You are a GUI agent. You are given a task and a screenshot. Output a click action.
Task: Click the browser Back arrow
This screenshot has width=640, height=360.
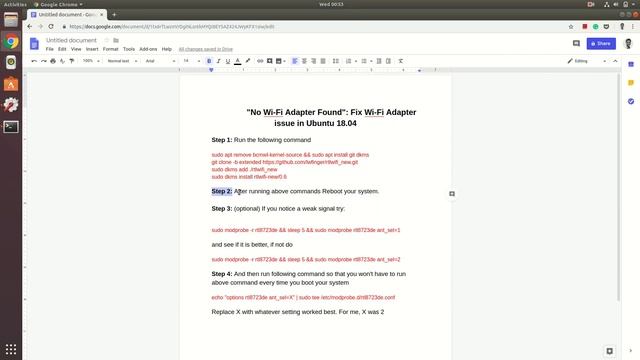(29, 27)
